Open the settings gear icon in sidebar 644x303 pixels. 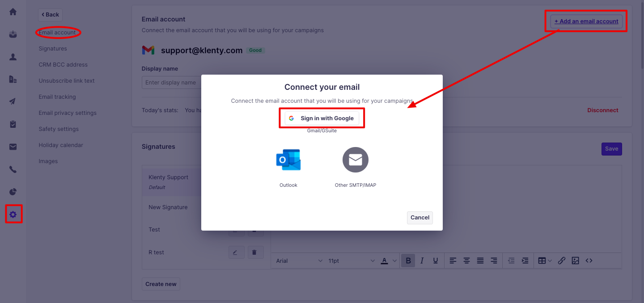click(13, 215)
